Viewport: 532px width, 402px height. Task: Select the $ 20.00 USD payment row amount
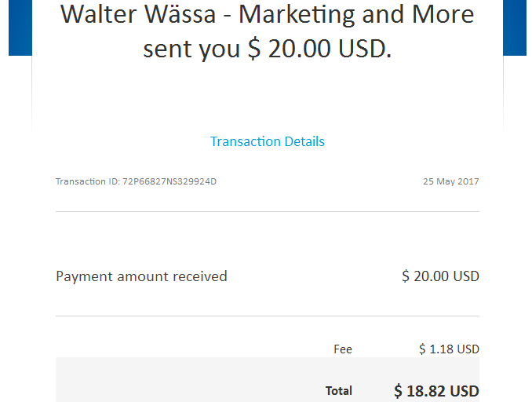[440, 276]
